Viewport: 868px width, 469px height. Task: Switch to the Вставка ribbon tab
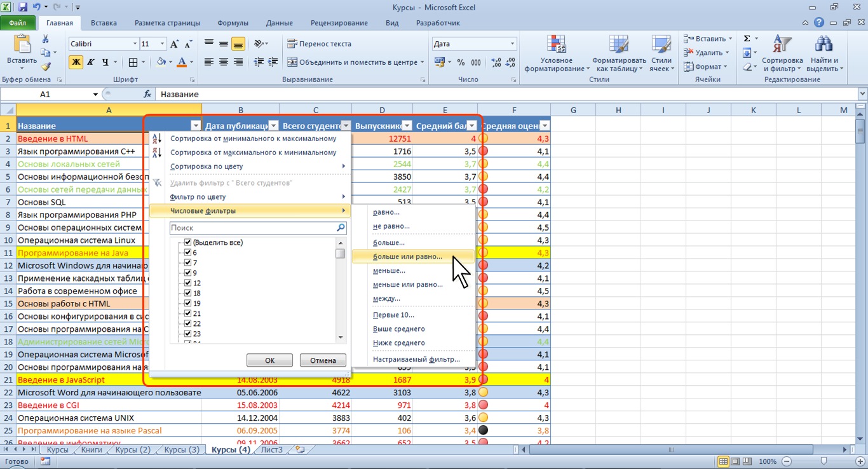(104, 23)
